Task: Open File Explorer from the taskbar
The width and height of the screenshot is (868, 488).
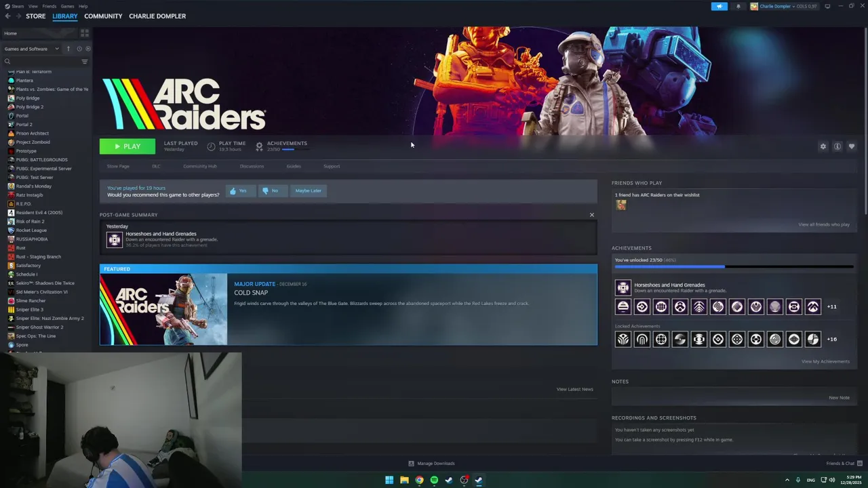Action: 404,481
